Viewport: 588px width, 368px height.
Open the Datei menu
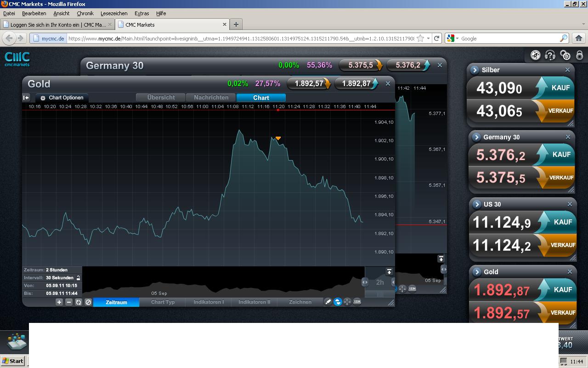(9, 13)
